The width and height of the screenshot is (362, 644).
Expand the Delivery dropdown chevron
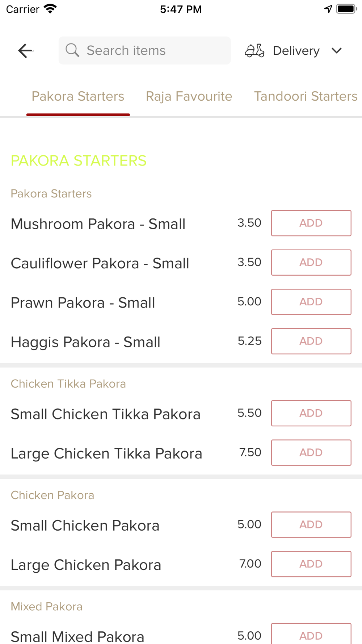pos(337,51)
